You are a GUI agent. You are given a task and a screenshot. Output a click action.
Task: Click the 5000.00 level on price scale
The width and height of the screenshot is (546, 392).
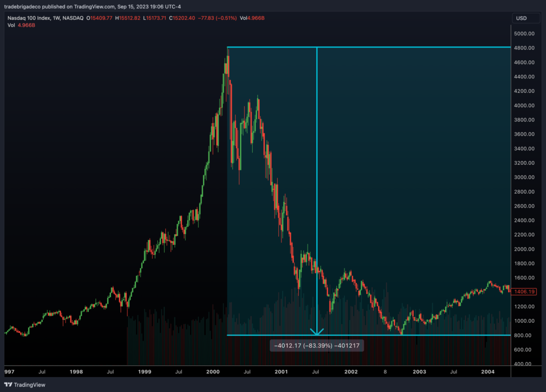[x=525, y=34]
